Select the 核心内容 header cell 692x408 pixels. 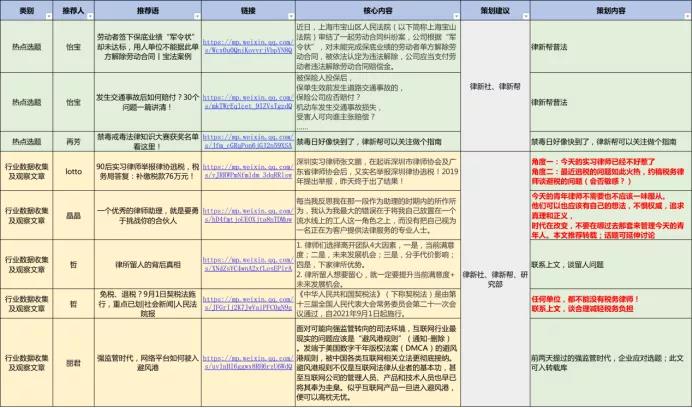378,11
